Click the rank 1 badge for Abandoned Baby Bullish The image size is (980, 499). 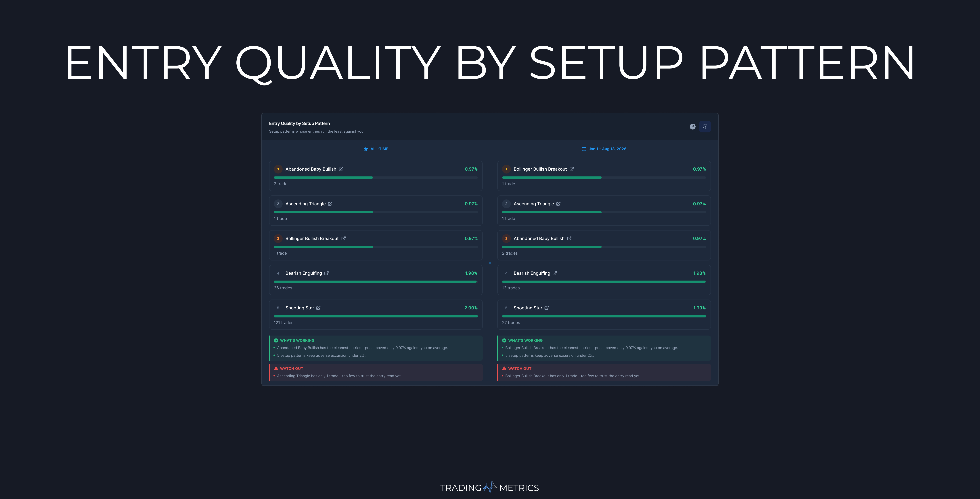278,169
